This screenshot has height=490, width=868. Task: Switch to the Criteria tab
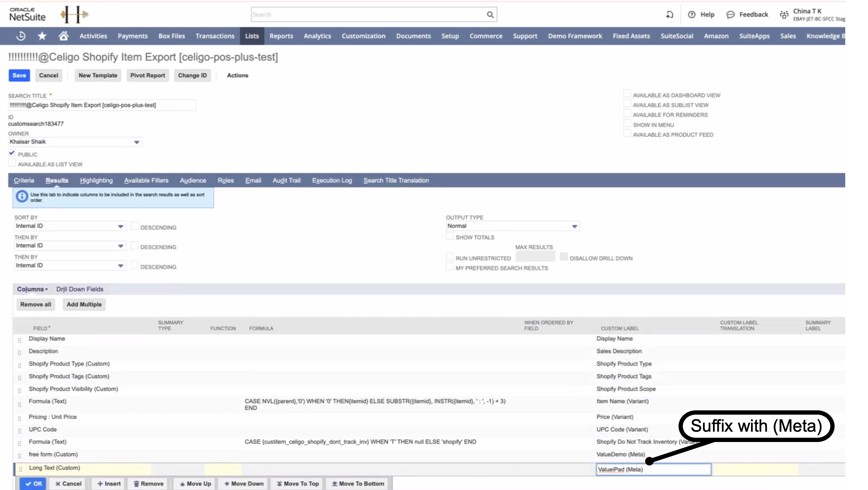tap(24, 180)
